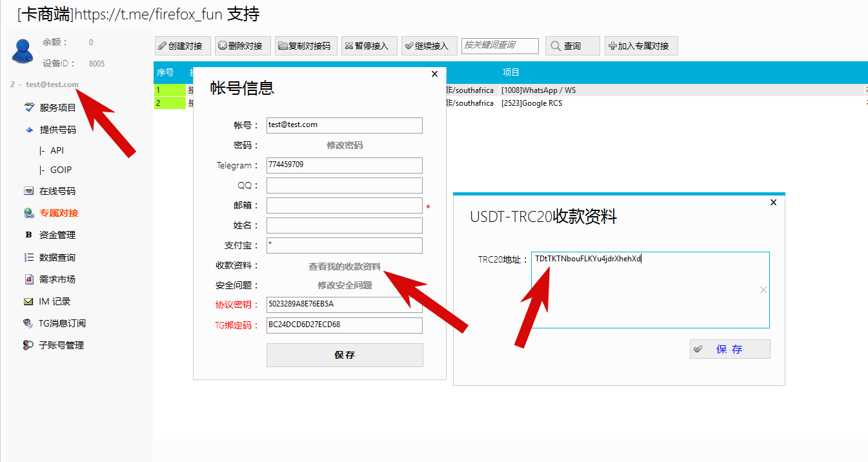Clear the TRC20 address with the X icon
Image resolution: width=868 pixels, height=462 pixels.
coord(763,290)
